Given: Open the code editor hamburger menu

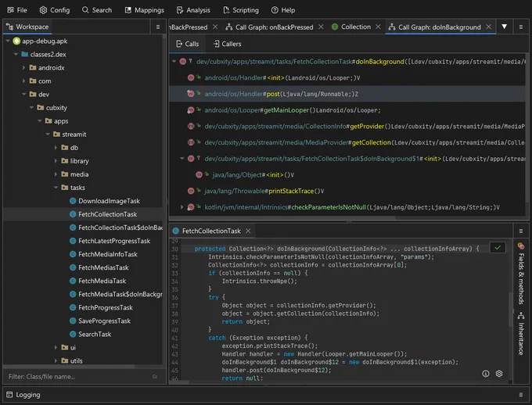Looking at the screenshot, I should click(x=521, y=231).
